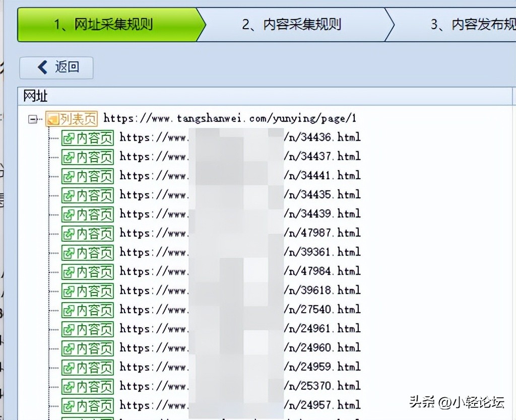Select URL text ending /n/24959.html
Image resolution: width=516 pixels, height=420 pixels.
(x=240, y=367)
